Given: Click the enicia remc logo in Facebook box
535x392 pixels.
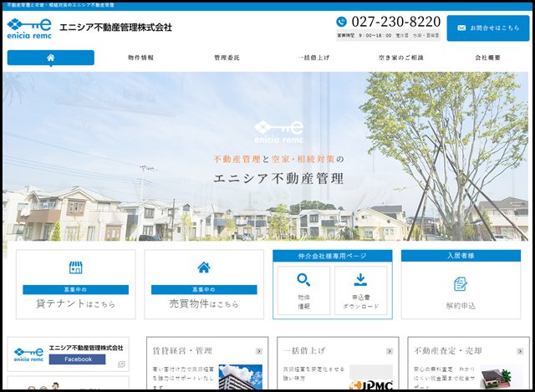Looking at the screenshot, I should [28, 354].
